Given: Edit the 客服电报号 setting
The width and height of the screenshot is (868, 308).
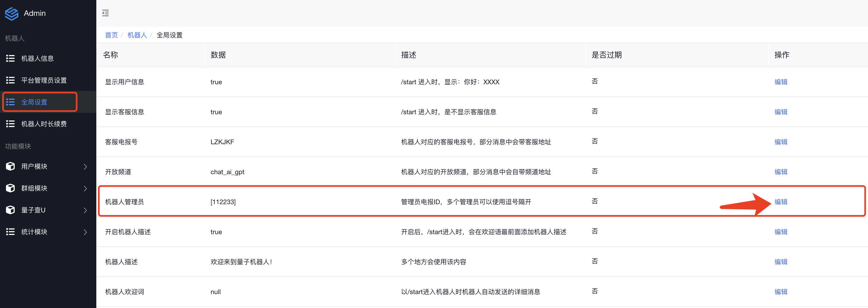Looking at the screenshot, I should 780,142.
